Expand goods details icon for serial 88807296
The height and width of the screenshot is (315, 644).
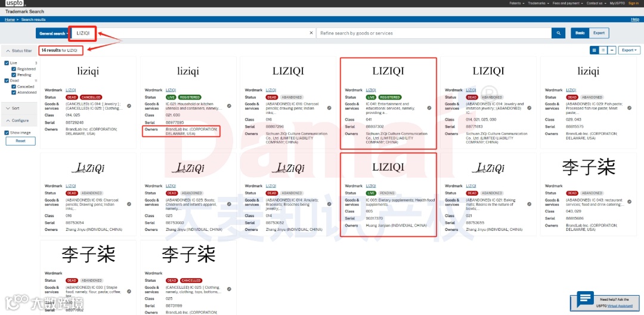pyautogui.click(x=329, y=108)
